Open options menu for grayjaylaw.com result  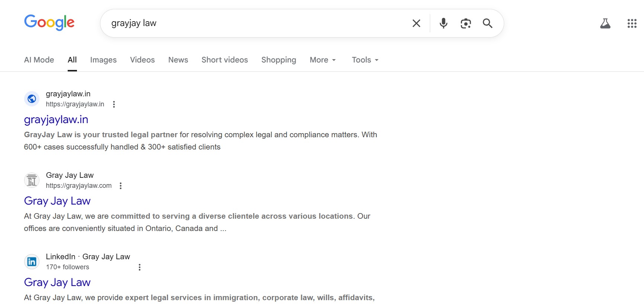coord(120,186)
